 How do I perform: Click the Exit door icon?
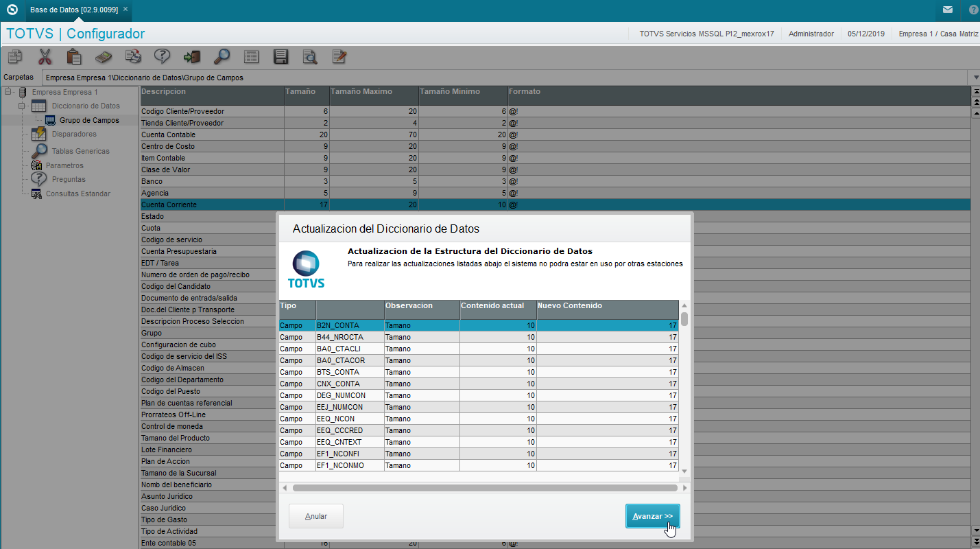[191, 57]
